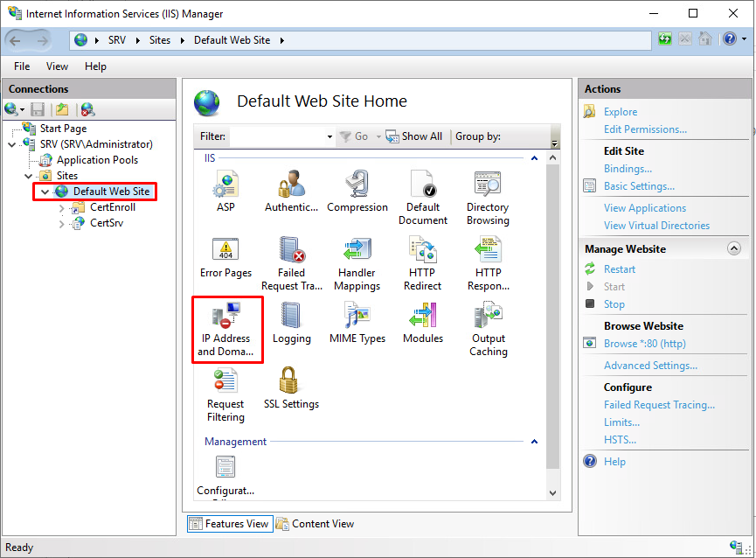
Task: Click the blue Help icon in address bar
Action: pos(730,39)
